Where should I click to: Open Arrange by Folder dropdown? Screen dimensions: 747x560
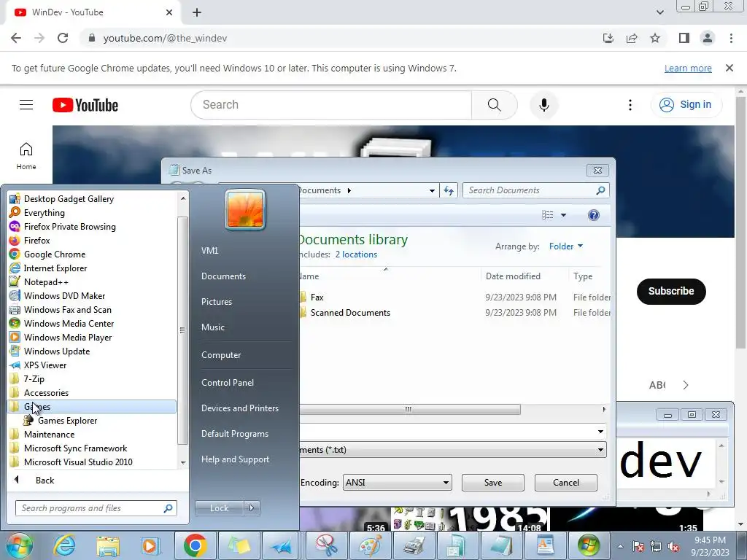point(566,246)
